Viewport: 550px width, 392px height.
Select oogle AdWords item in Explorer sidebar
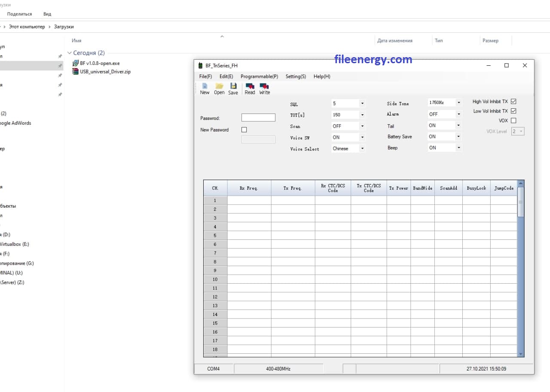(15, 123)
